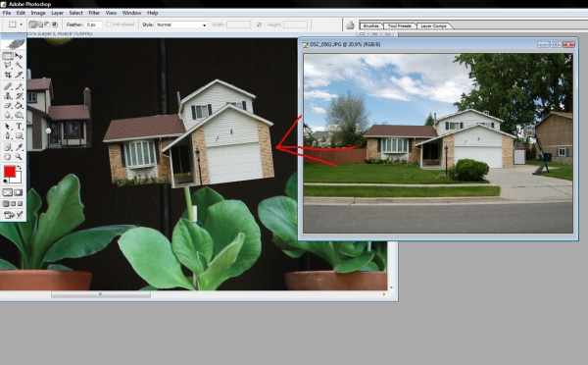Viewport: 588px width, 365px height.
Task: Toggle the Anti-aliased checkbox
Action: (x=109, y=25)
